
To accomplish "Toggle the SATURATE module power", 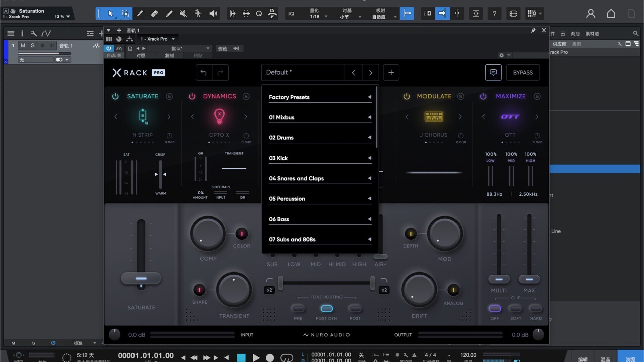I will point(115,96).
